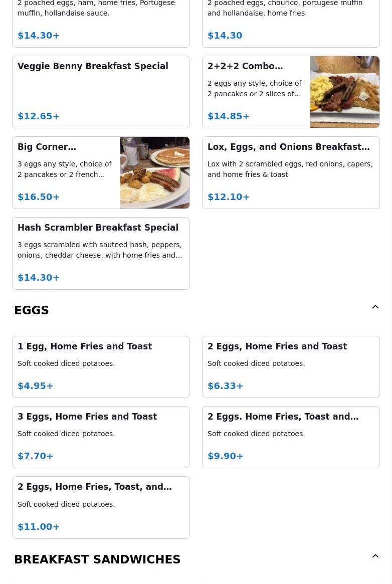Open the Big Corner item title
This screenshot has height=584, width=392.
47,147
